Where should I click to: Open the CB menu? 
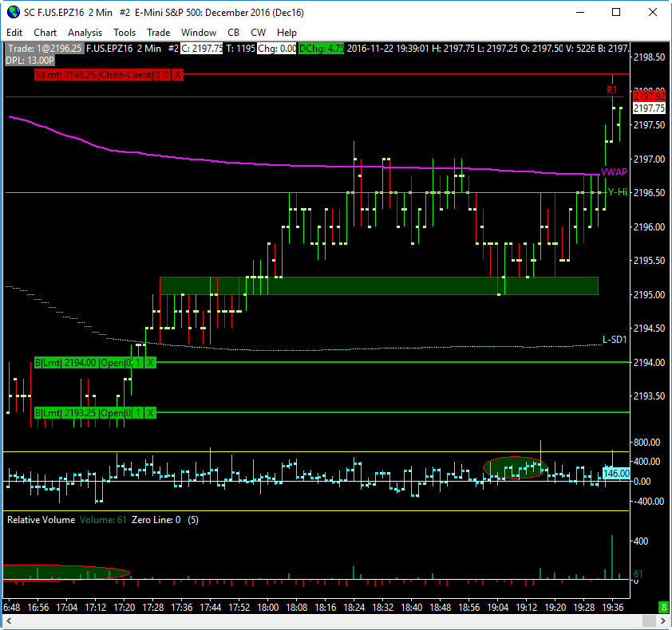(233, 33)
